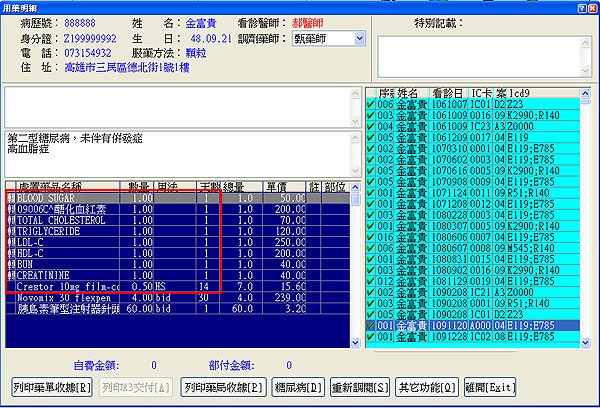Click the row icon beside BUN
600x408 pixels.
click(x=11, y=264)
